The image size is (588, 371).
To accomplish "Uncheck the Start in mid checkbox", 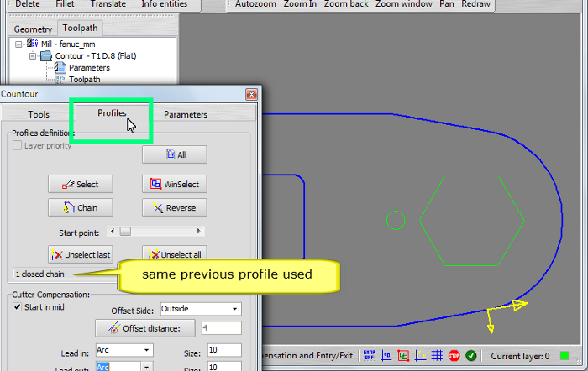I will (x=18, y=307).
